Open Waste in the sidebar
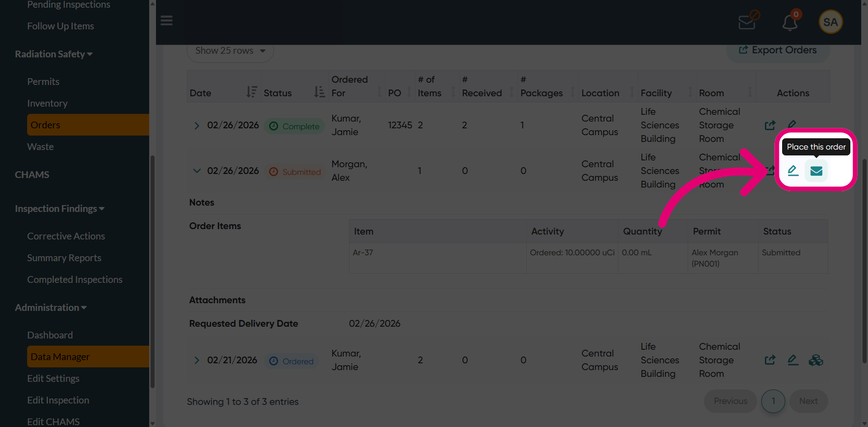The height and width of the screenshot is (427, 868). coord(40,147)
